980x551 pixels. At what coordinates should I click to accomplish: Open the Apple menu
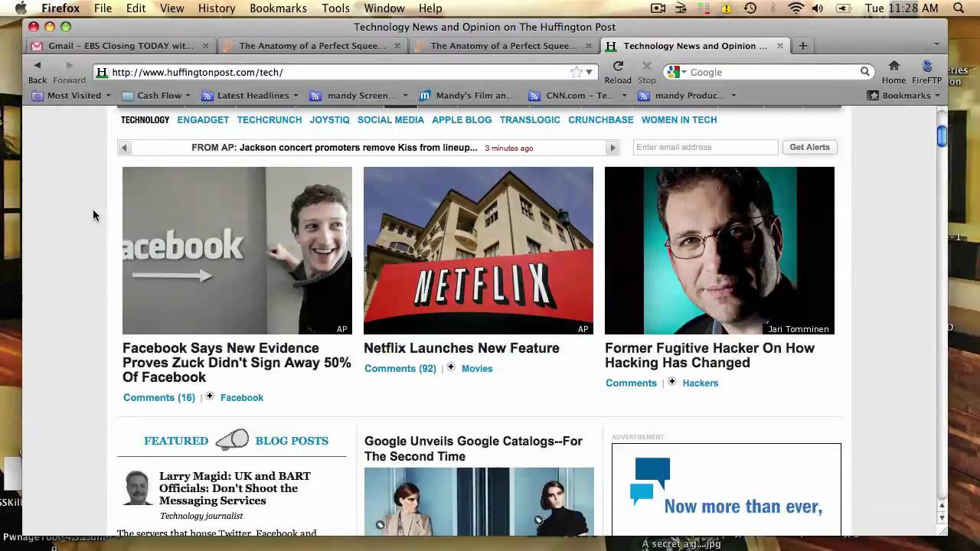pos(21,8)
